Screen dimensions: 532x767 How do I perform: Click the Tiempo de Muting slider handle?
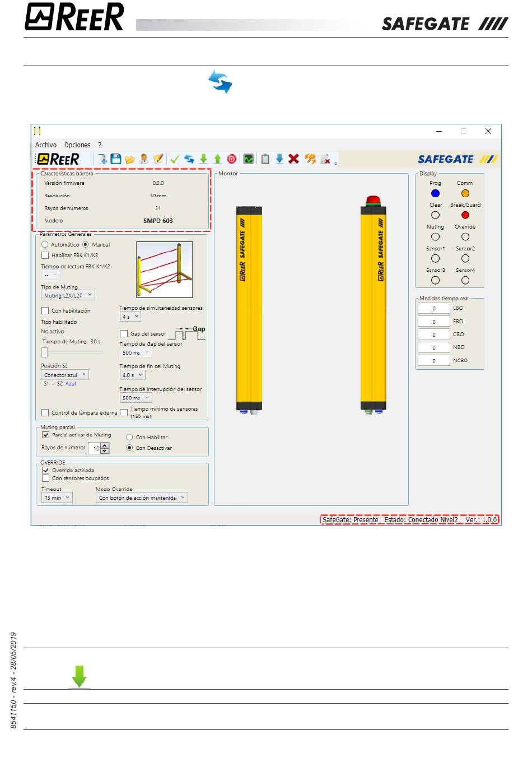click(44, 352)
